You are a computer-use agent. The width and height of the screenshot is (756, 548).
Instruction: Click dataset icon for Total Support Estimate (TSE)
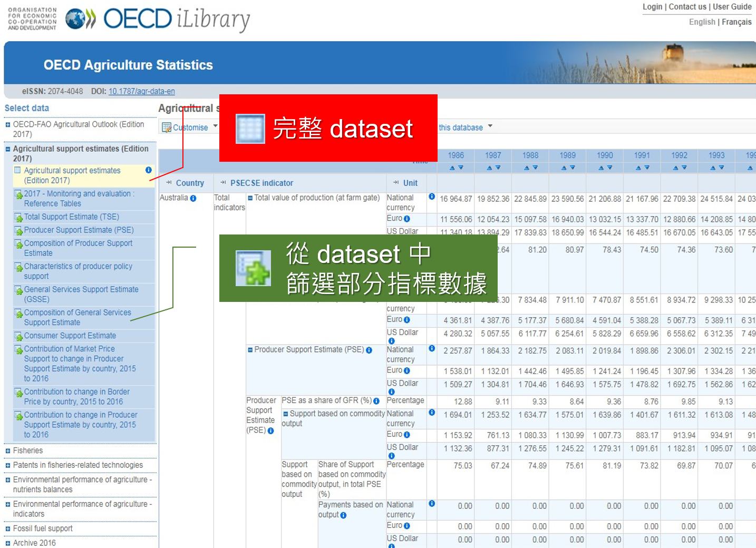pyautogui.click(x=18, y=218)
